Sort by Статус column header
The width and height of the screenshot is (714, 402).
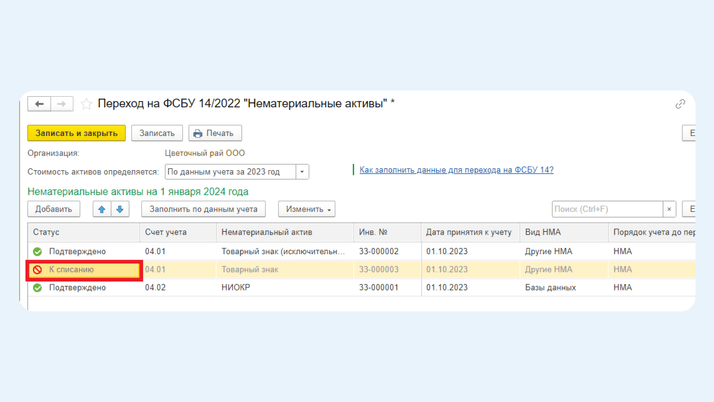(84, 232)
